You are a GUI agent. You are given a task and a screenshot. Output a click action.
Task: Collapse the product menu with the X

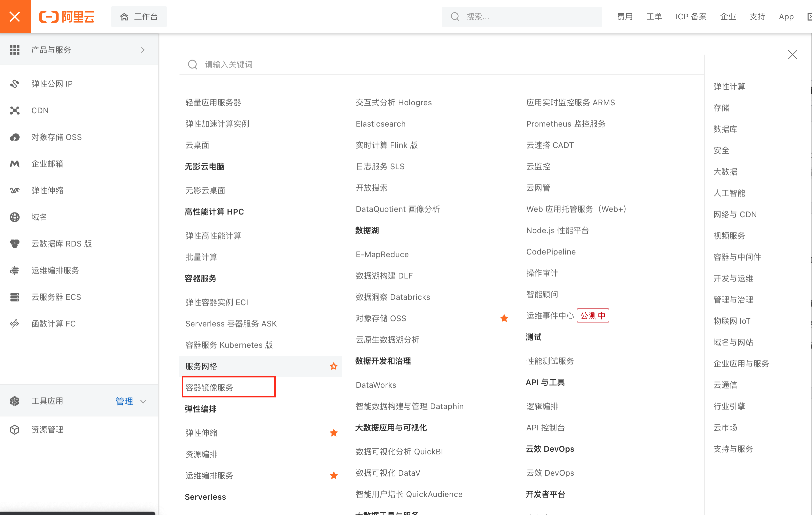click(x=15, y=16)
